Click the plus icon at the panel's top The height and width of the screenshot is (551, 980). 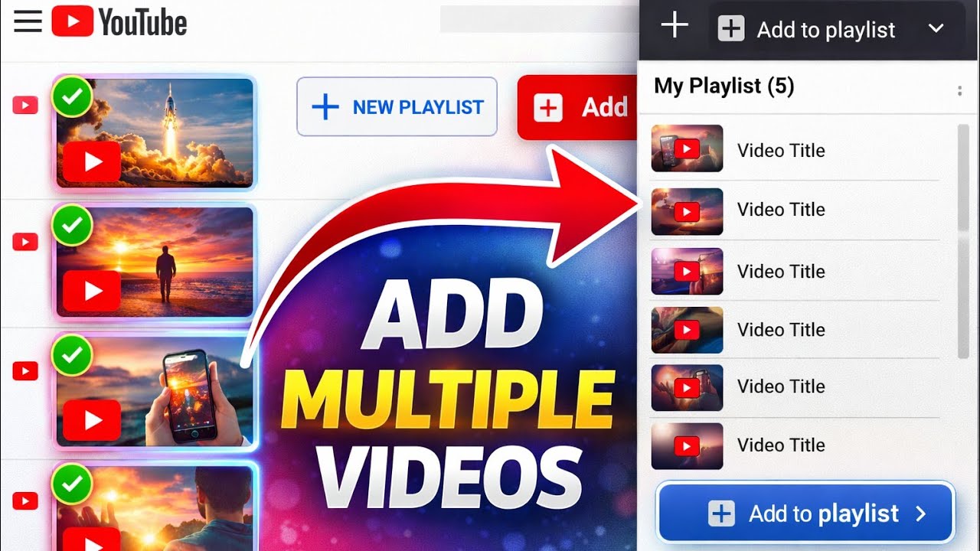tap(675, 25)
